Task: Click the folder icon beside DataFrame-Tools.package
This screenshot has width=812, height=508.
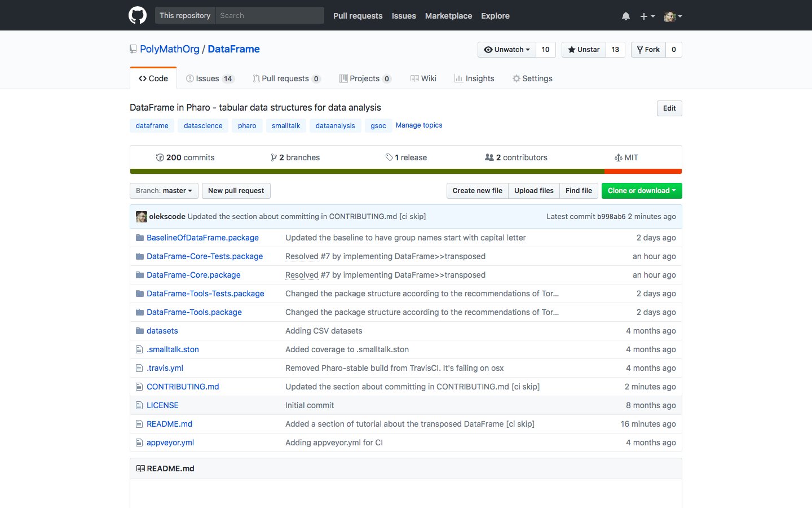Action: pyautogui.click(x=140, y=312)
